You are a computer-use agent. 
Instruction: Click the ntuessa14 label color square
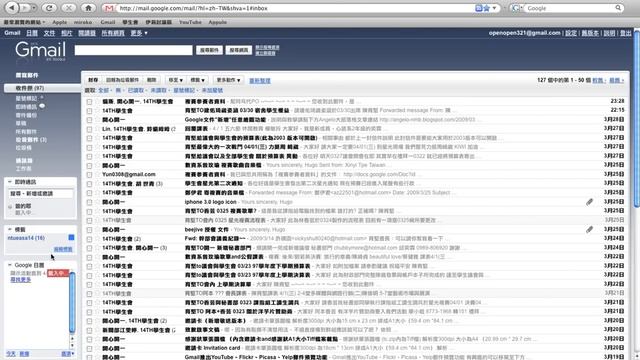(x=71, y=237)
